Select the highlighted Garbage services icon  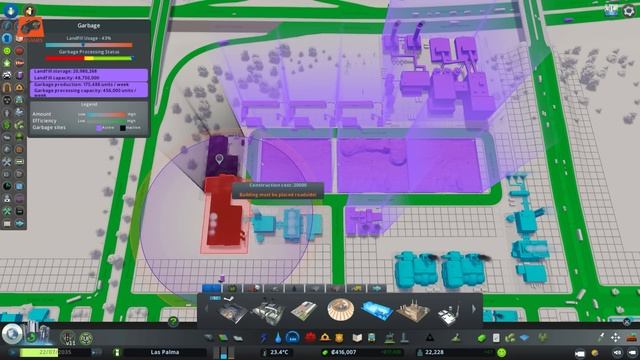(292, 338)
